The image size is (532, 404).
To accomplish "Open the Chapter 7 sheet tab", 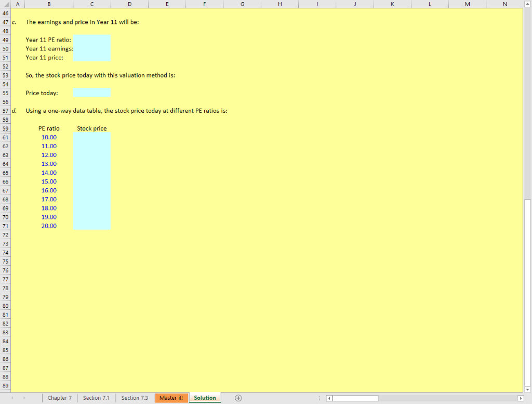I will click(x=60, y=398).
